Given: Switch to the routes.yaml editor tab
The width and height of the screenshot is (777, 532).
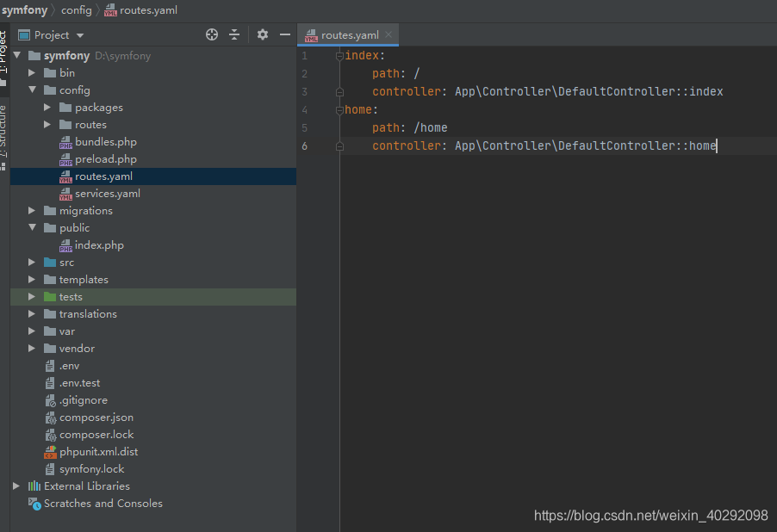Looking at the screenshot, I should [347, 36].
